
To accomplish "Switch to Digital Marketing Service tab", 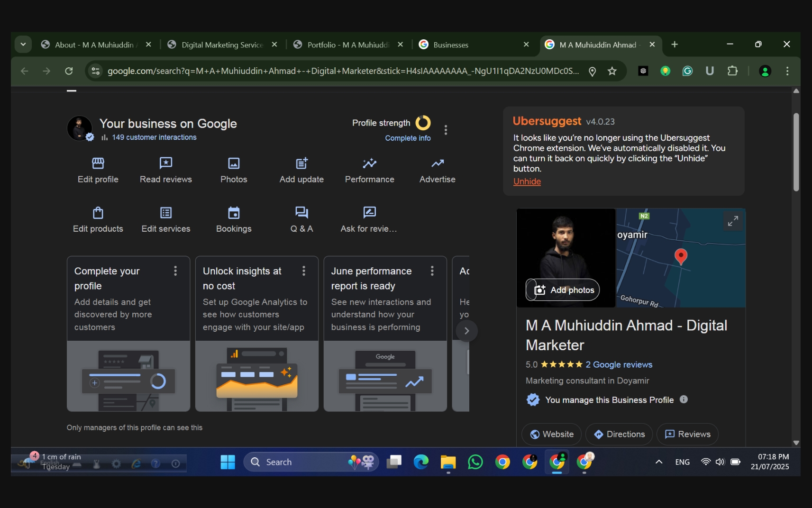I will coord(222,45).
